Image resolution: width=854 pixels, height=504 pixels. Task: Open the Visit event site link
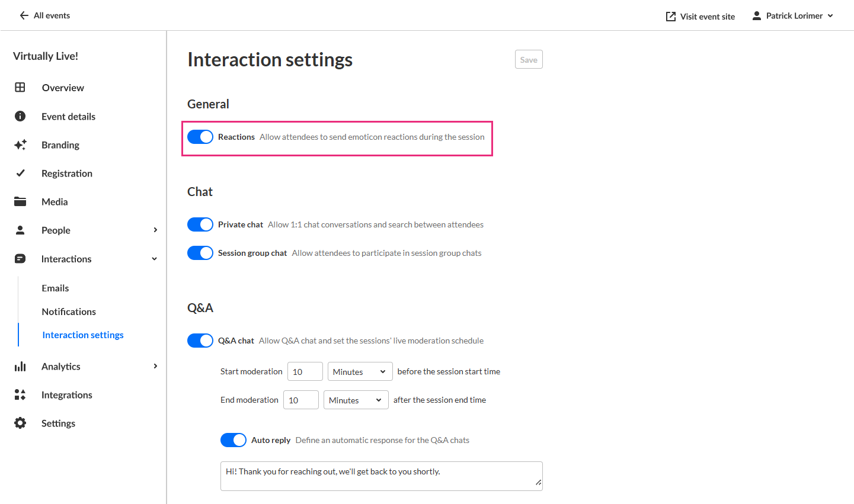coord(701,17)
